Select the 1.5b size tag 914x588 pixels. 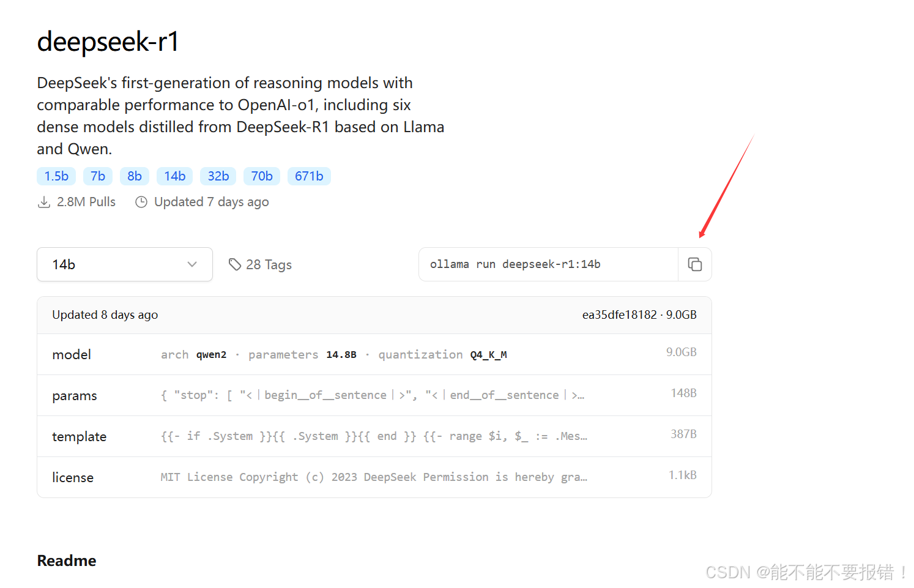point(56,176)
